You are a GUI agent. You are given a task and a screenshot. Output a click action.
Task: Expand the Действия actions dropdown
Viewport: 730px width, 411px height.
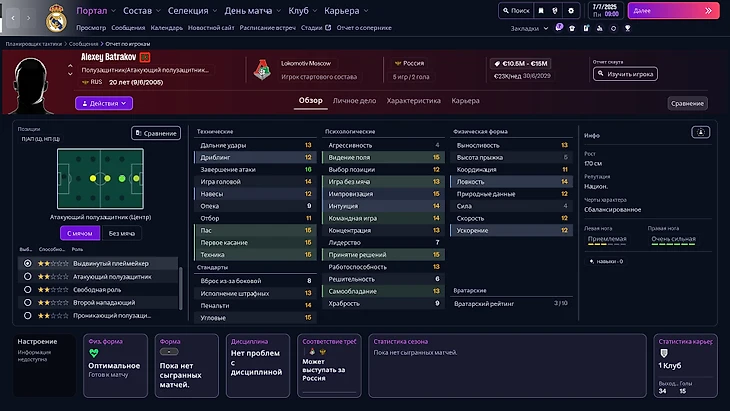click(103, 103)
